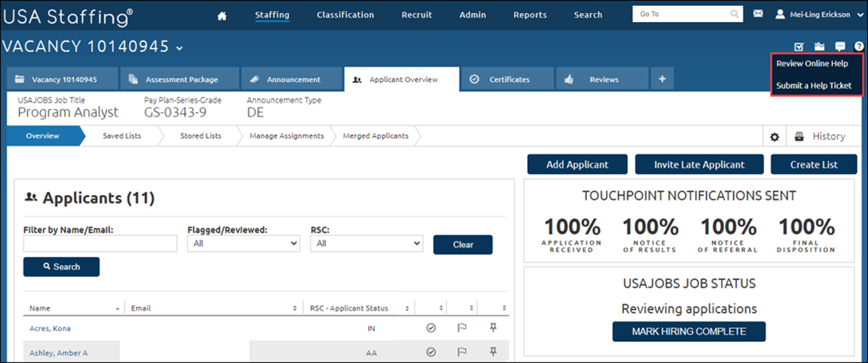Click the Create List button
The height and width of the screenshot is (363, 868).
[814, 164]
